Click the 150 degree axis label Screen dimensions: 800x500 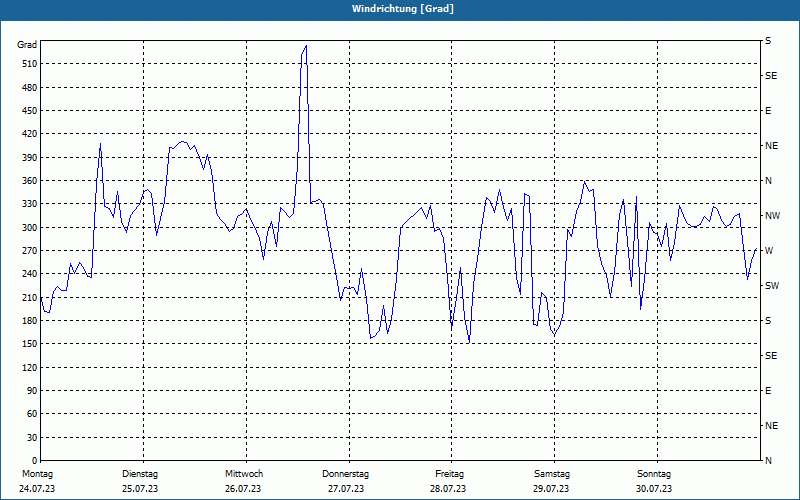(30, 344)
